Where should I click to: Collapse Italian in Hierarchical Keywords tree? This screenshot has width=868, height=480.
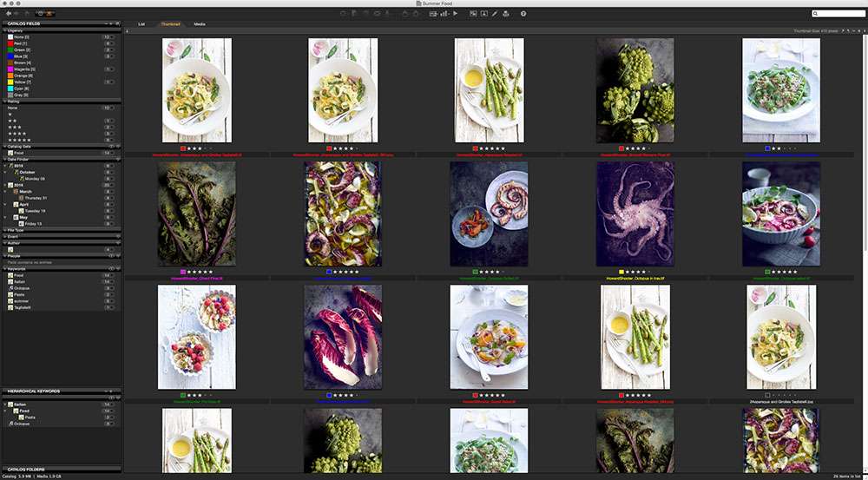coord(4,404)
